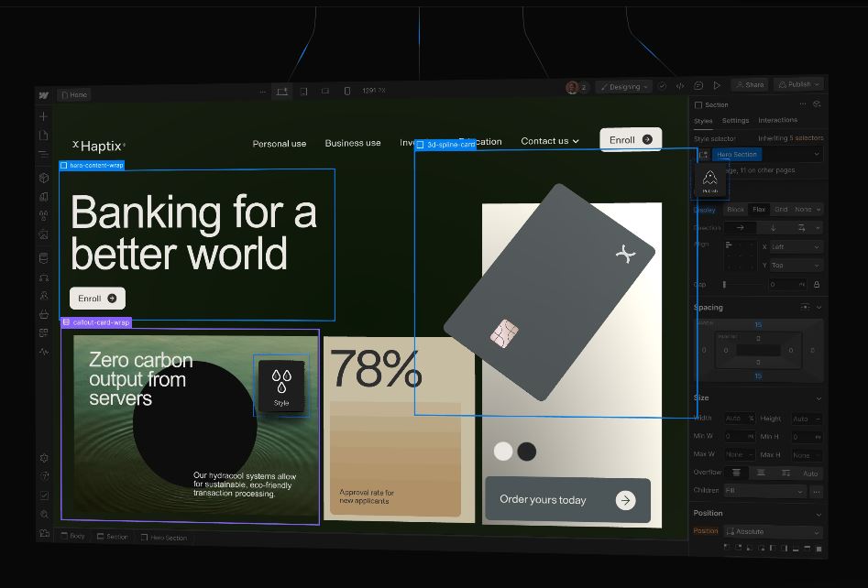Open the Add Elements panel
Viewport: 868px width, 588px height.
[x=43, y=117]
